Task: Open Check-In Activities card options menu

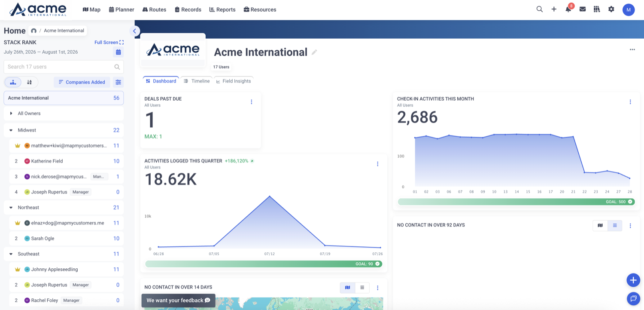Action: [x=630, y=102]
